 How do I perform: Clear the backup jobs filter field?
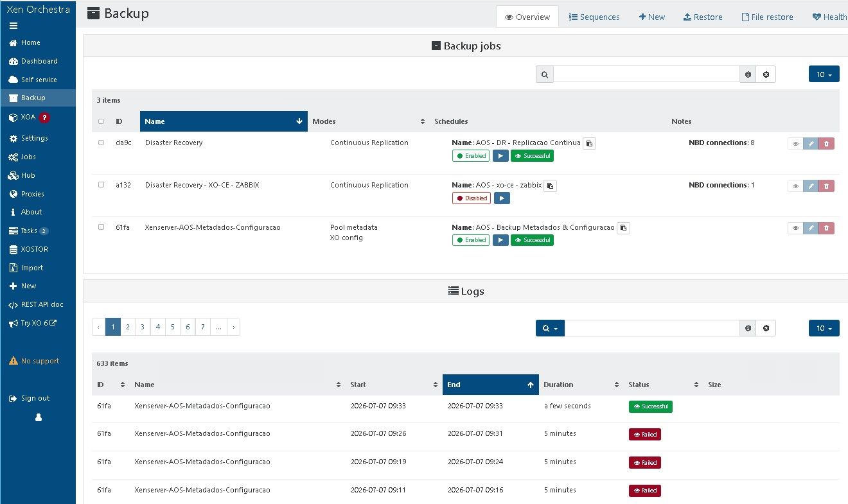(x=766, y=74)
